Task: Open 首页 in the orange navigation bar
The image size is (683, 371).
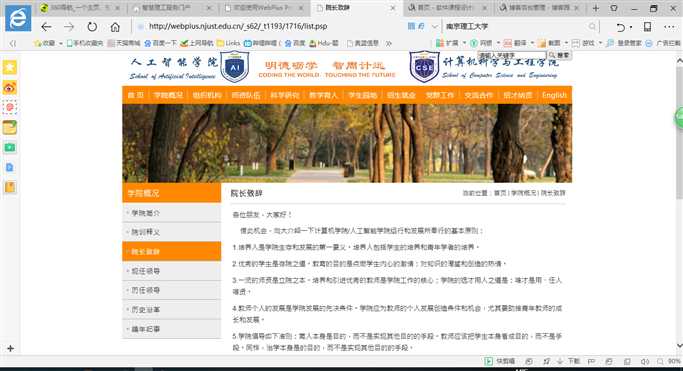Action: tap(135, 95)
